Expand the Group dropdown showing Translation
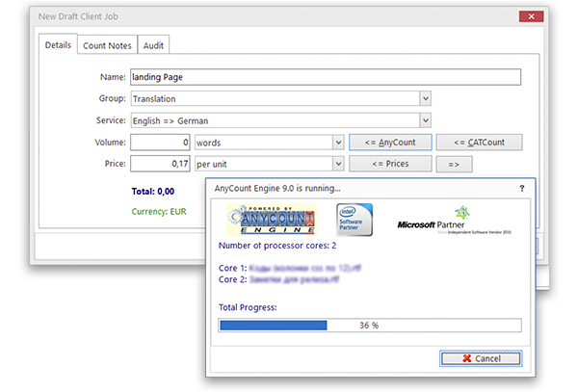578x392 pixels. click(x=425, y=98)
